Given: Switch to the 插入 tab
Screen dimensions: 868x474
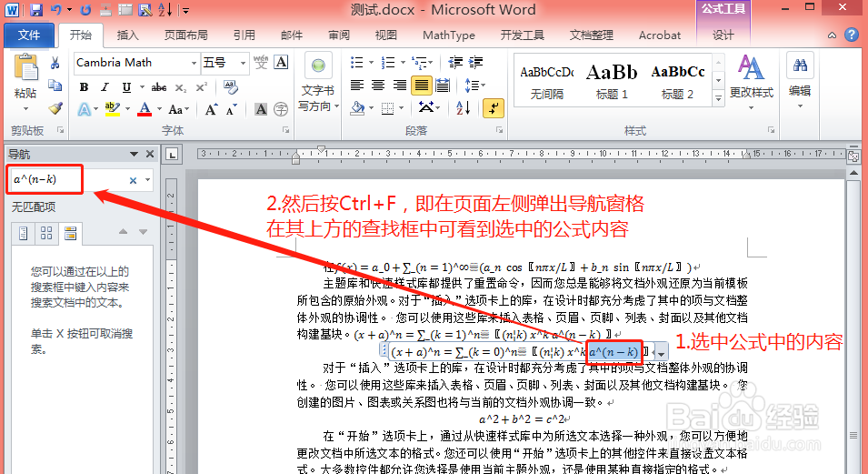Looking at the screenshot, I should coord(128,35).
